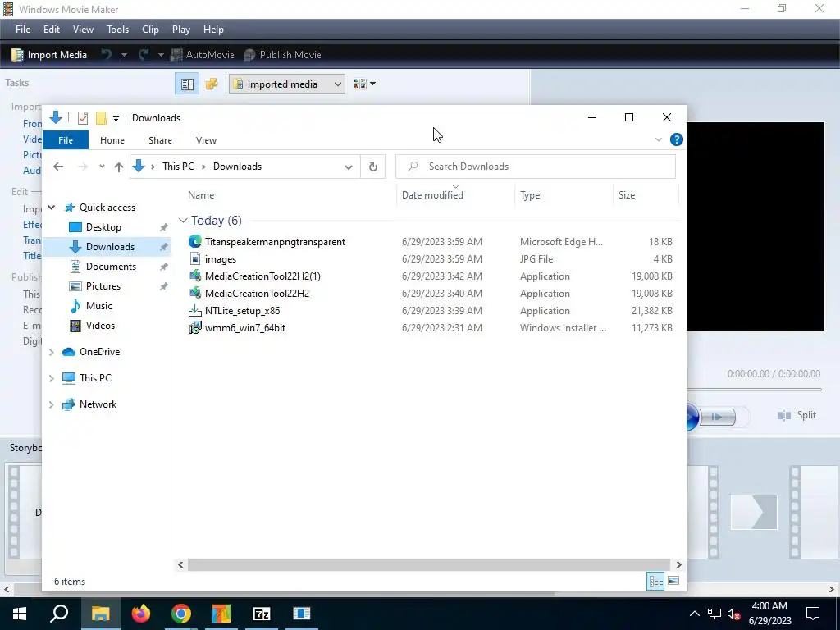Open the thumbnail views dropdown button
Image resolution: width=840 pixels, height=630 pixels.
(365, 84)
